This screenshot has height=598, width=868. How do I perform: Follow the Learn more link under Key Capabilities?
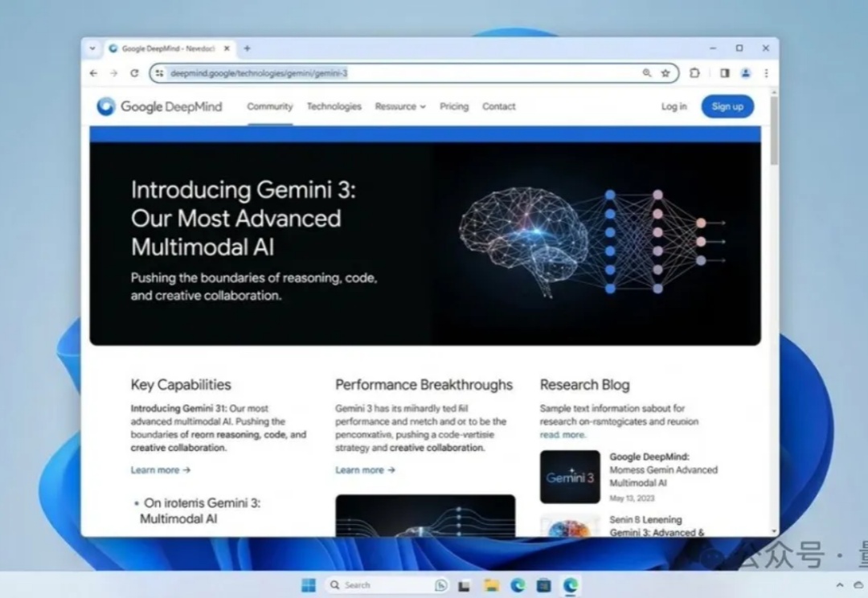click(161, 470)
